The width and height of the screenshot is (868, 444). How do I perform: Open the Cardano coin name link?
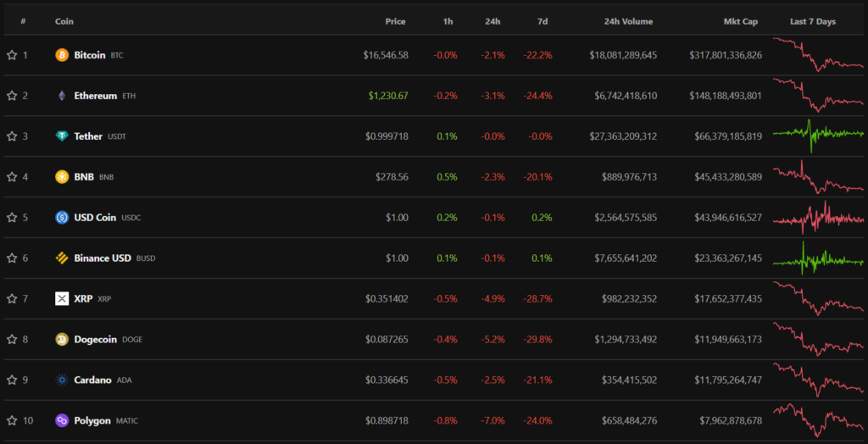point(92,380)
